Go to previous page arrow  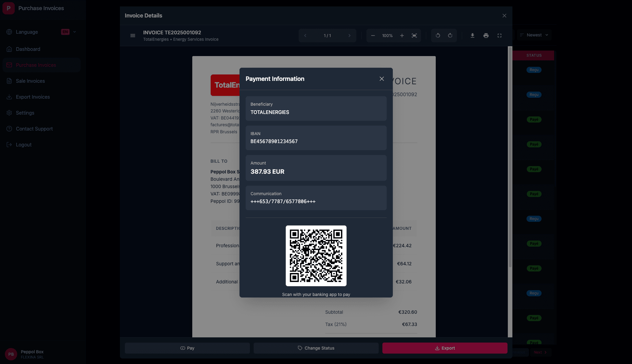tap(305, 36)
